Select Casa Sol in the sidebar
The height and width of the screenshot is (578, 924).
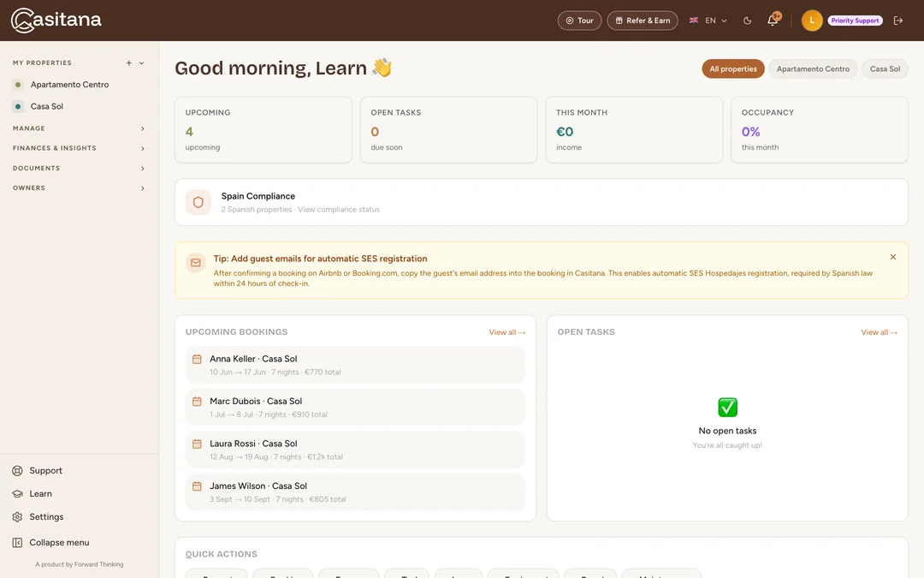[47, 106]
